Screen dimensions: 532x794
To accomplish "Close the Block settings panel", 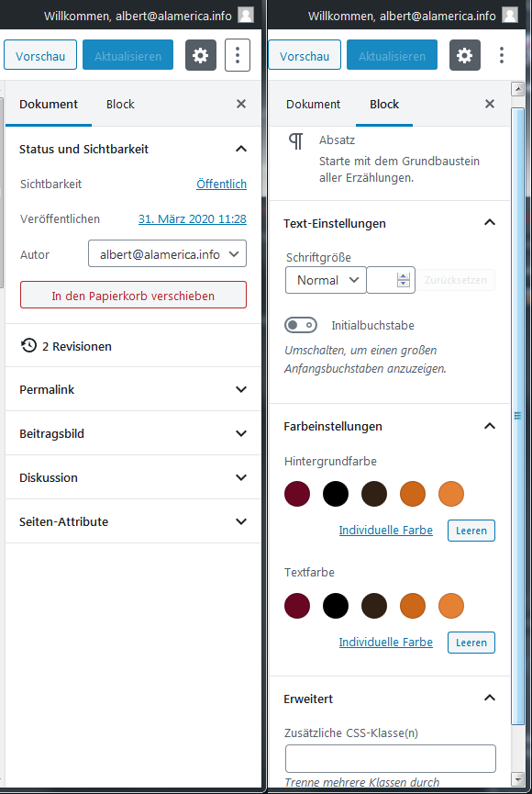I will pos(489,104).
